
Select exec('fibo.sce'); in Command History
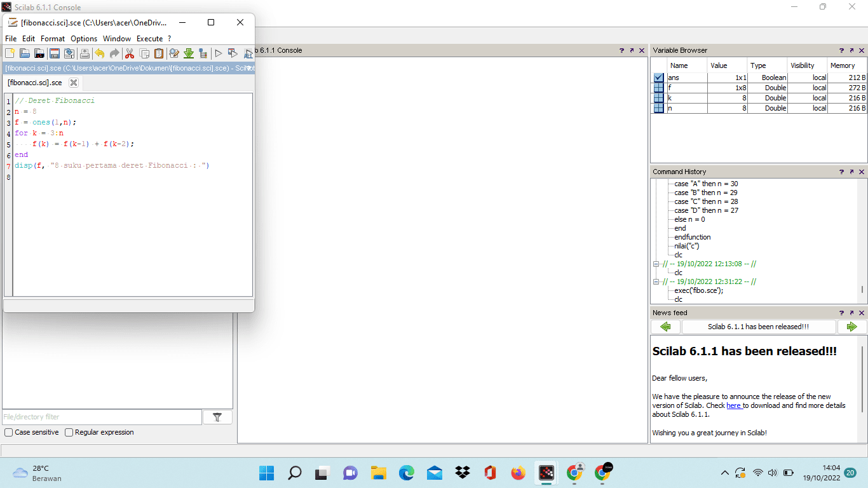[x=699, y=290]
